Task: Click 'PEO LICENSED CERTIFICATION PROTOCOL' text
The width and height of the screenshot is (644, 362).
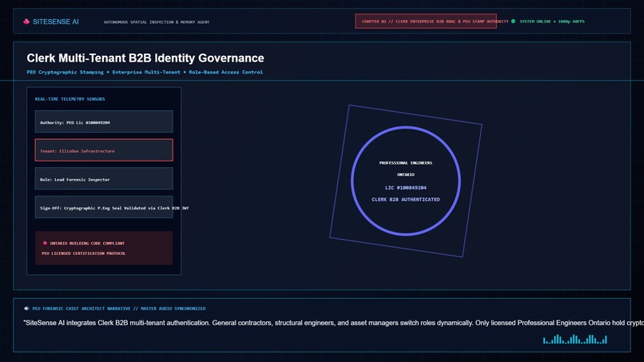Action: 84,253
